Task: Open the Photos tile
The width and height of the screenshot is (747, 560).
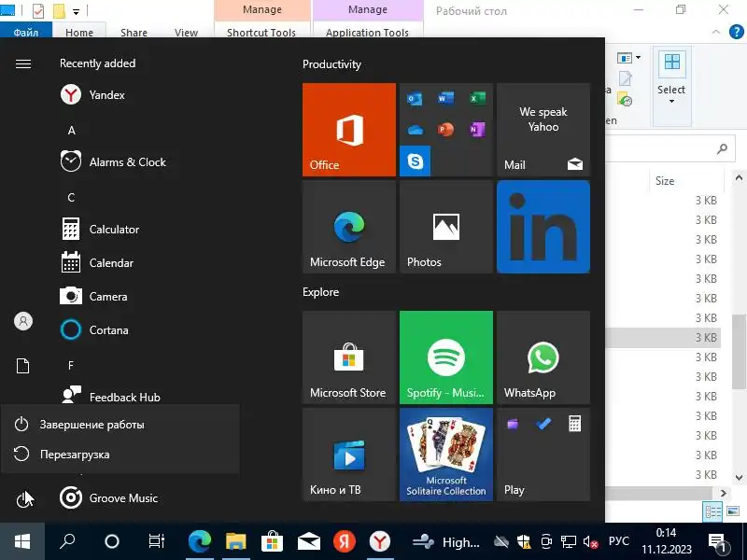Action: (x=446, y=227)
